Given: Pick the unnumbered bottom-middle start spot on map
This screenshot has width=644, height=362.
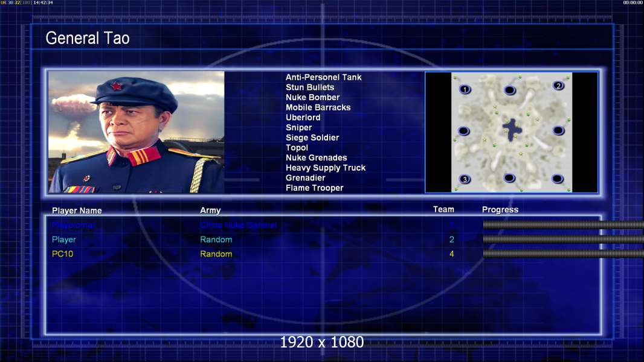Looking at the screenshot, I should [x=509, y=178].
